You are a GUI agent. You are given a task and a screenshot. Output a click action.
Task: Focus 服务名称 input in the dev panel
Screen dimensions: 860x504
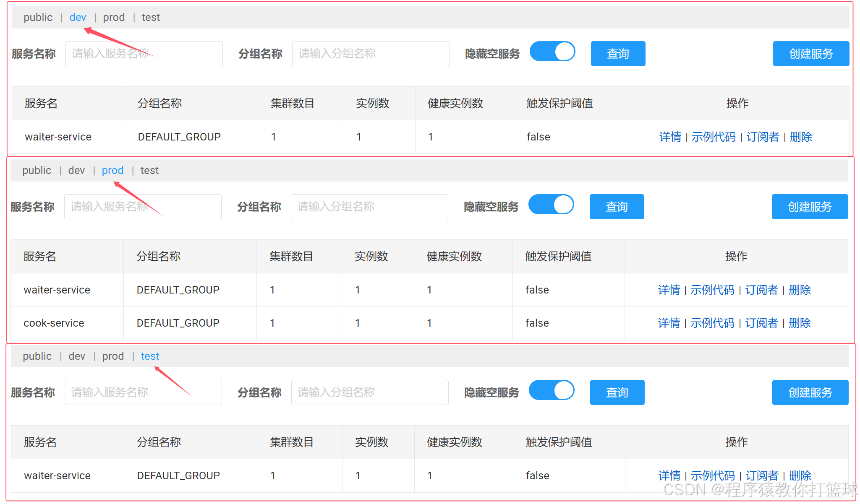(144, 54)
